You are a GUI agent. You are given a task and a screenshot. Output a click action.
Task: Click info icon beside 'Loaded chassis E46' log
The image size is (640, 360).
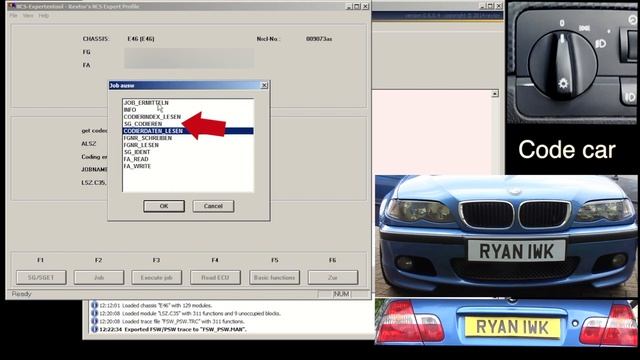(94, 305)
